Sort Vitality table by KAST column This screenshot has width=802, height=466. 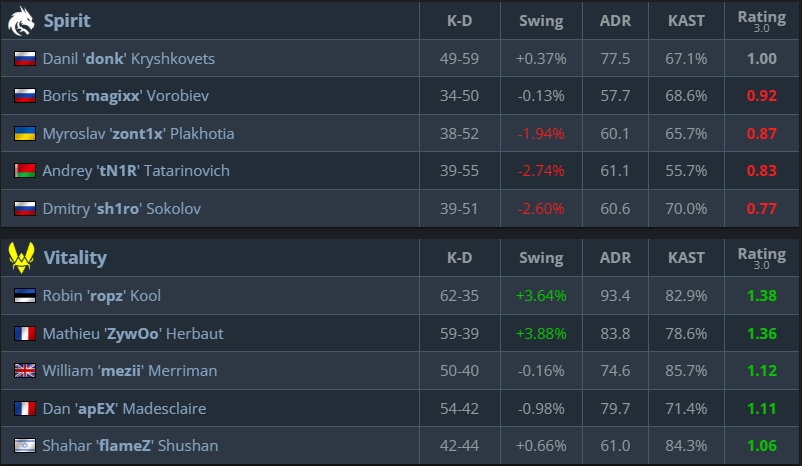[686, 258]
